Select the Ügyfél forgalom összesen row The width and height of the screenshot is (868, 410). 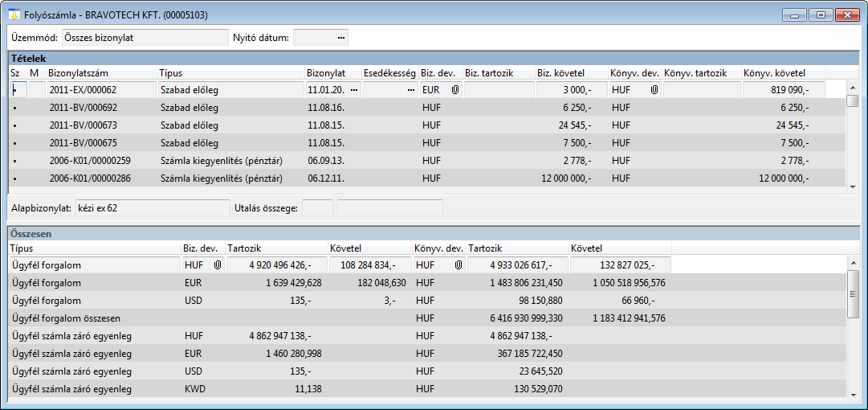[x=427, y=318]
